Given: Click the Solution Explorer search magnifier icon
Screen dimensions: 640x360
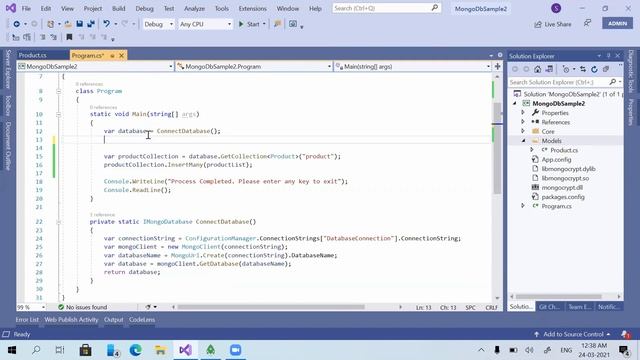Looking at the screenshot, I should (x=613, y=82).
